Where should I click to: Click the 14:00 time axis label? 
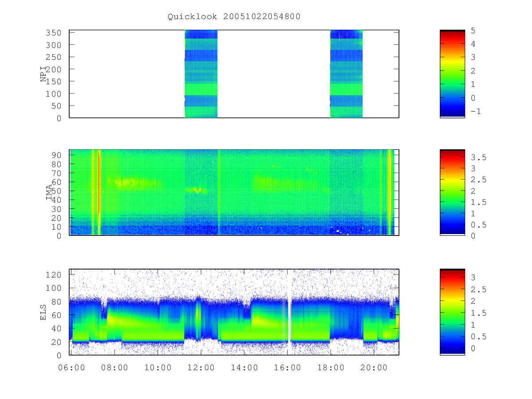[245, 368]
